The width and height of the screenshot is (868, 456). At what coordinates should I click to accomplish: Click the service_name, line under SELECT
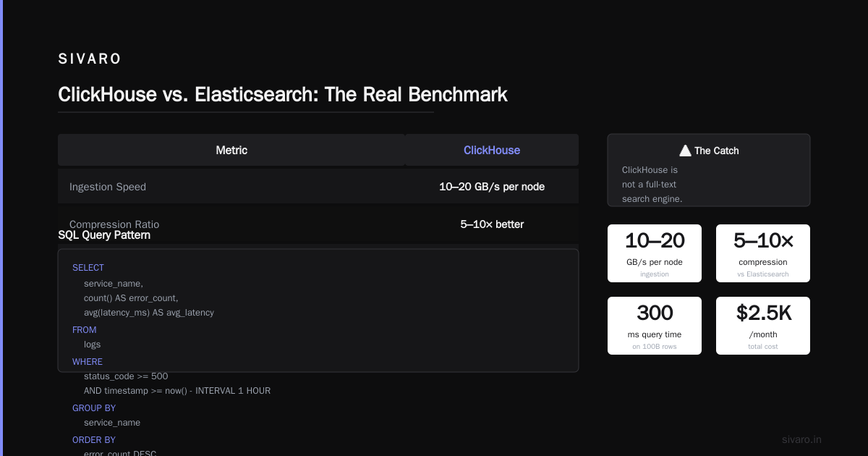(114, 284)
